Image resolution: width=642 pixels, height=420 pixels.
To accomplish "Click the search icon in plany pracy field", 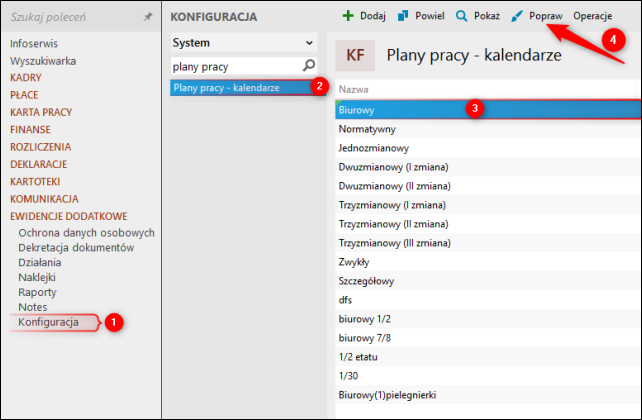I will (309, 65).
